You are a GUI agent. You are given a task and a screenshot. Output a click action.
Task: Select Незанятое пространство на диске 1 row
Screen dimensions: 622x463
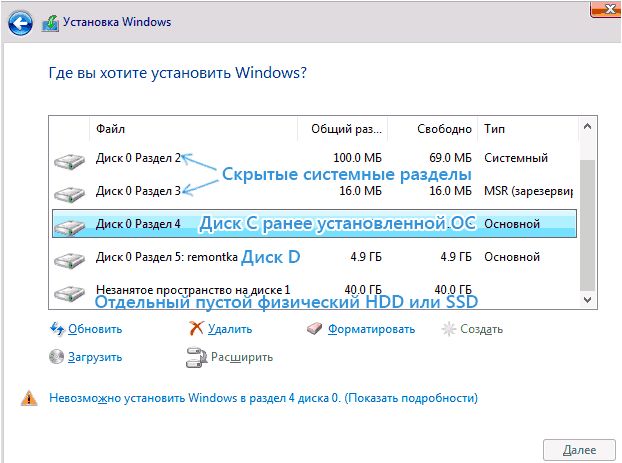[x=314, y=290]
